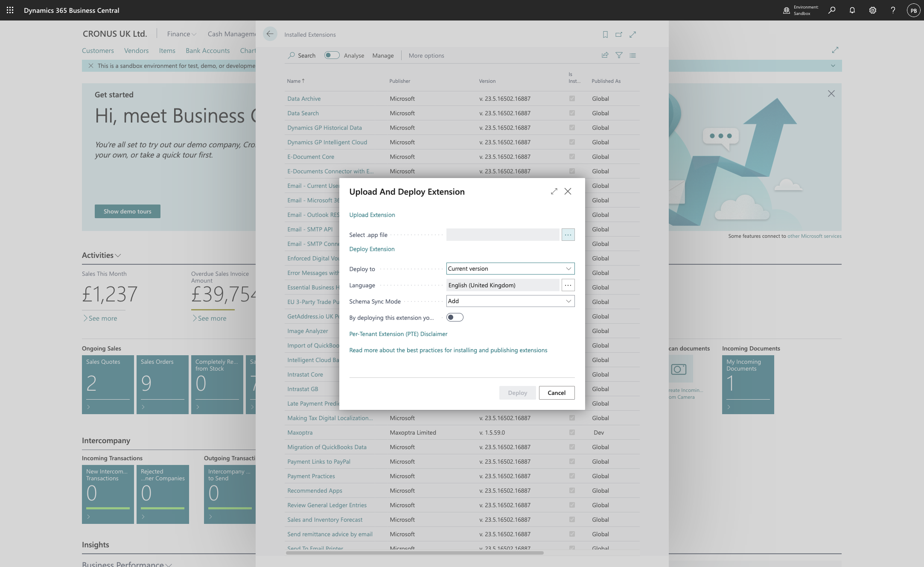Viewport: 924px width, 567px height.
Task: Collapse the sandbox notification chevron
Action: tap(833, 66)
